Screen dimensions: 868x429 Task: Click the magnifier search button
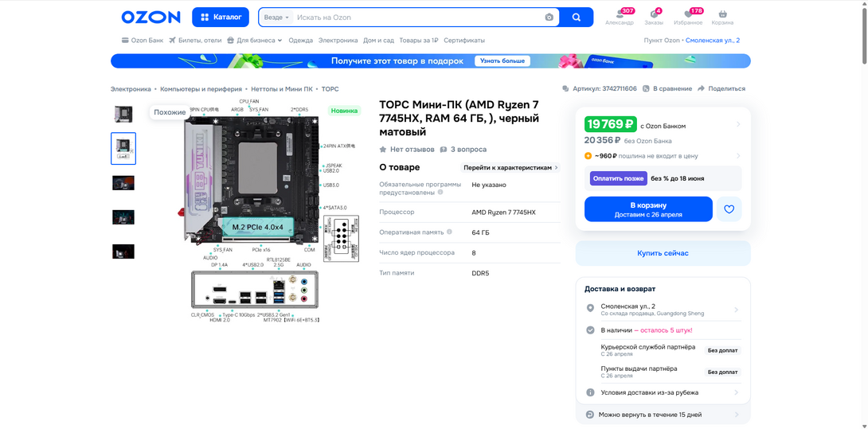(577, 18)
